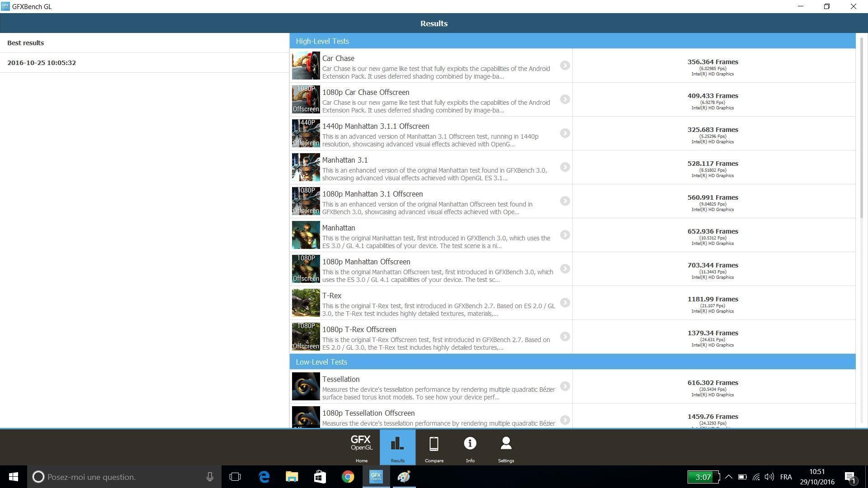The height and width of the screenshot is (488, 868).
Task: Open the Settings person icon tab
Action: (506, 447)
